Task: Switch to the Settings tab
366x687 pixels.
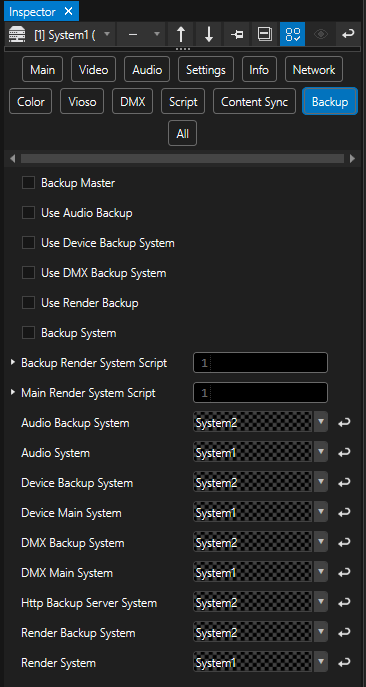Action: pyautogui.click(x=206, y=70)
